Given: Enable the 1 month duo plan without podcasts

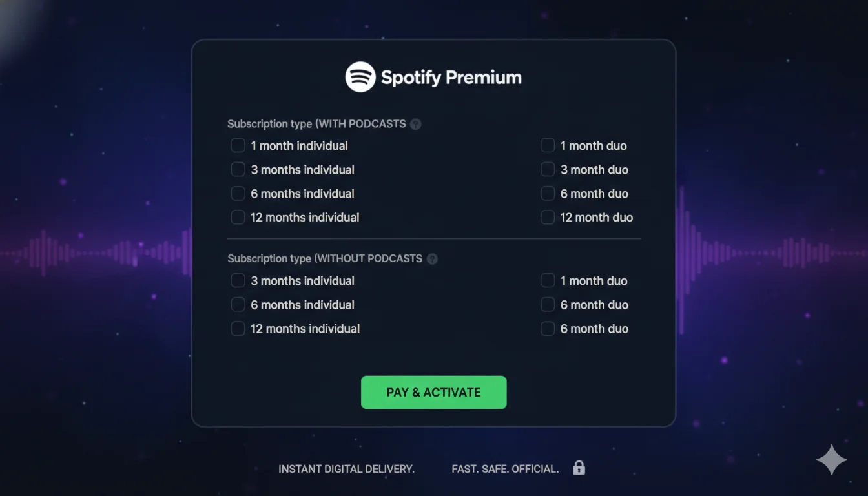Looking at the screenshot, I should tap(548, 280).
